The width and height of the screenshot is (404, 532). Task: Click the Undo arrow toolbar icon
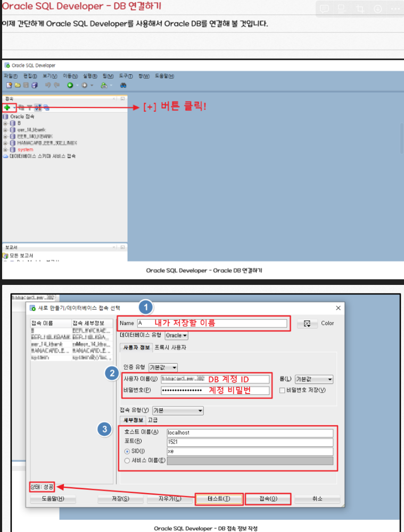(x=48, y=85)
